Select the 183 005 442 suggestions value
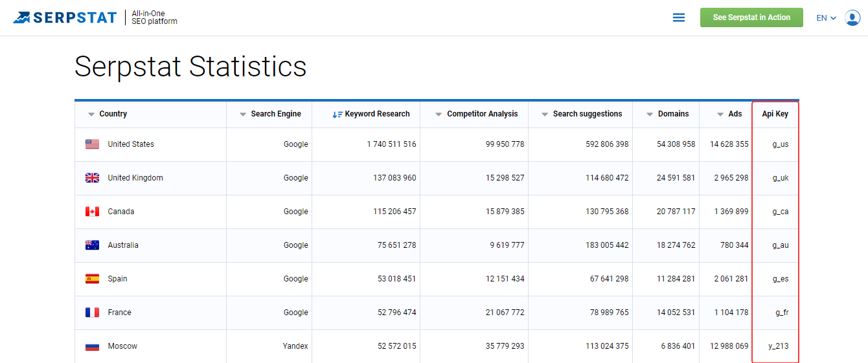 click(607, 245)
